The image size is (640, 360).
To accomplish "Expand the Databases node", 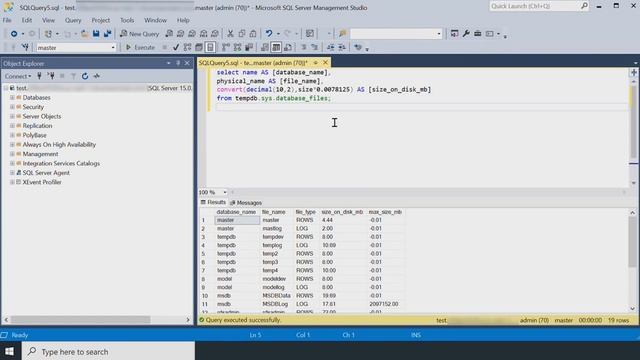I will pyautogui.click(x=12, y=98).
